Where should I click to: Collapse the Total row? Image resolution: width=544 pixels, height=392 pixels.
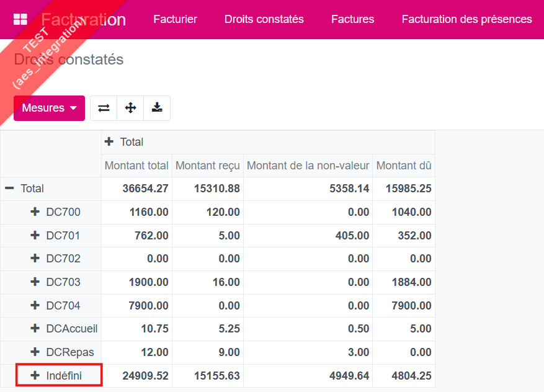tap(25, 189)
